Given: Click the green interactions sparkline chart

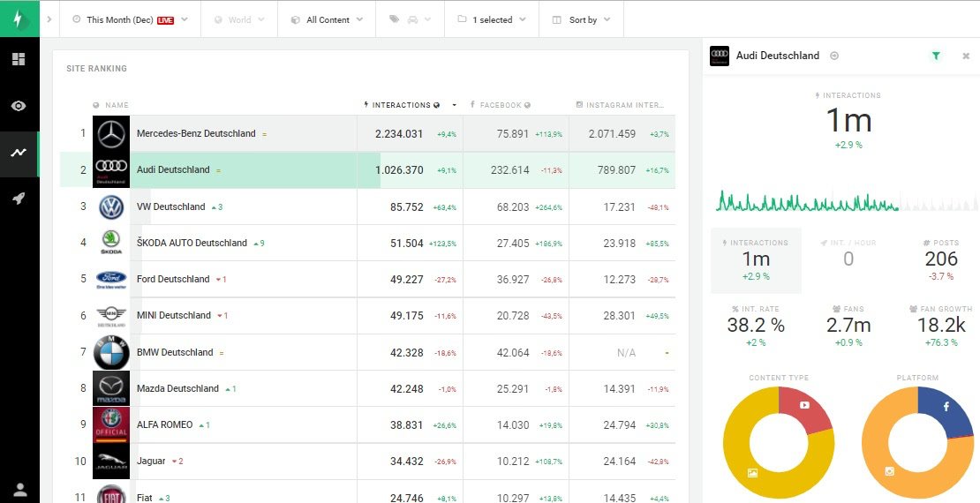Looking at the screenshot, I should (808, 201).
